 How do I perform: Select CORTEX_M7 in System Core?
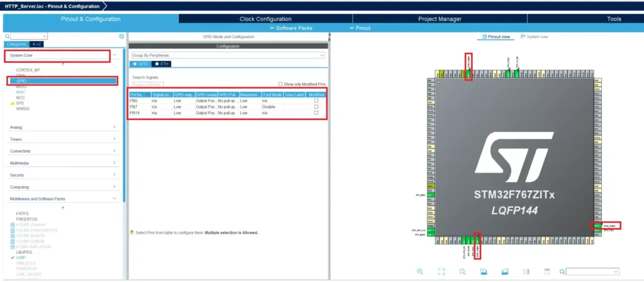28,70
